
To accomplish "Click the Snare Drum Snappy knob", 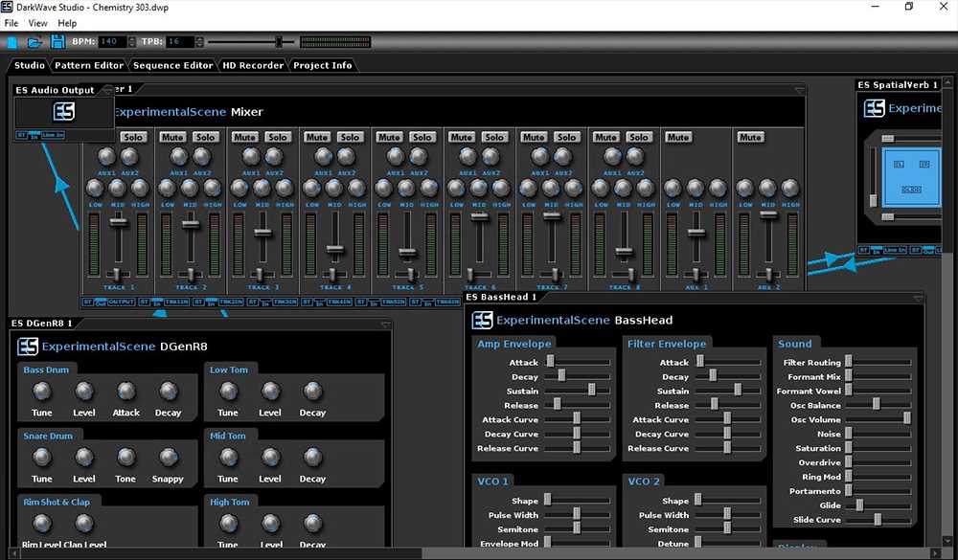I will 169,458.
